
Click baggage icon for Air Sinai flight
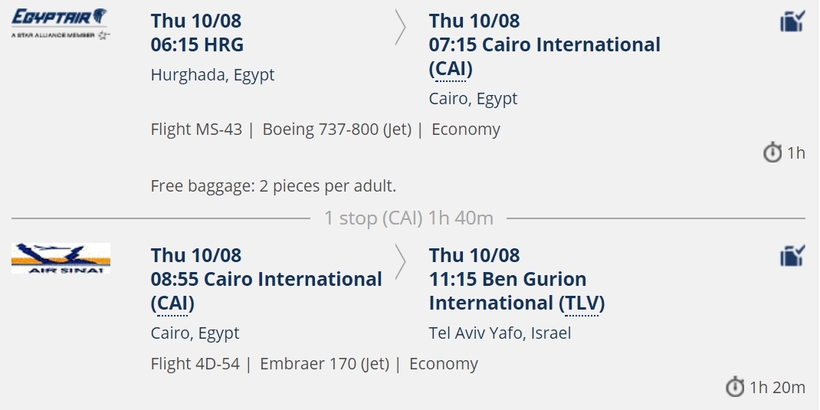point(792,256)
